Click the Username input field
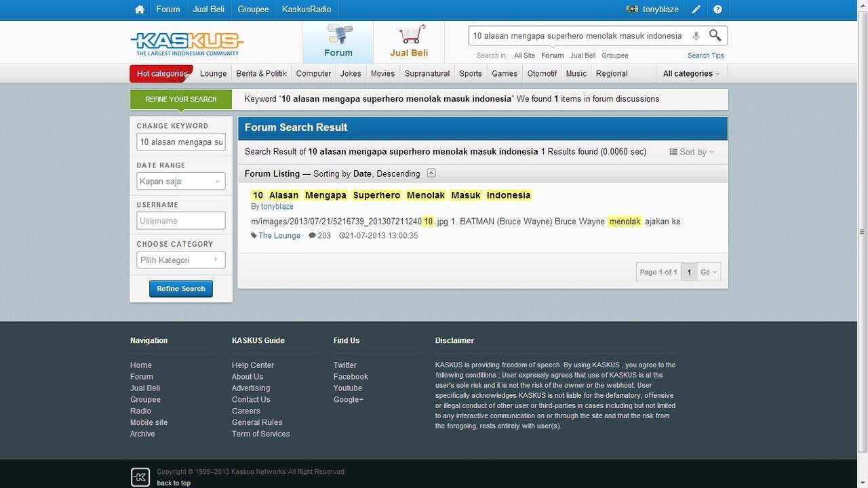The height and width of the screenshot is (488, 868). [x=180, y=221]
